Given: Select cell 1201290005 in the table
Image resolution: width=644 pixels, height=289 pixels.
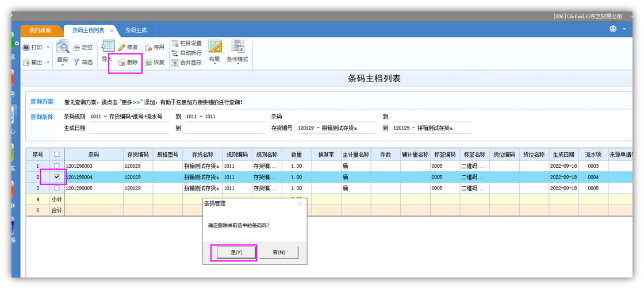Looking at the screenshot, I should pos(94,188).
